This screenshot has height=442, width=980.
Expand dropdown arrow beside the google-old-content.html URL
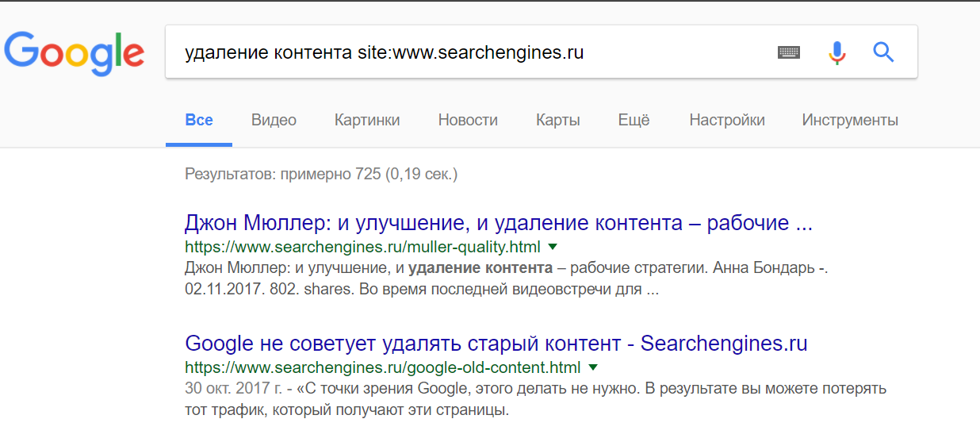coord(593,367)
